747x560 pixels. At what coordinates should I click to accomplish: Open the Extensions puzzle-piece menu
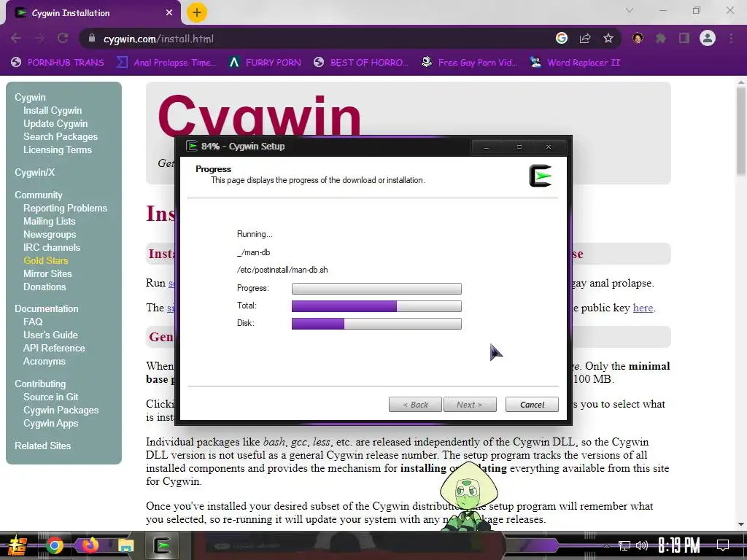pos(661,39)
